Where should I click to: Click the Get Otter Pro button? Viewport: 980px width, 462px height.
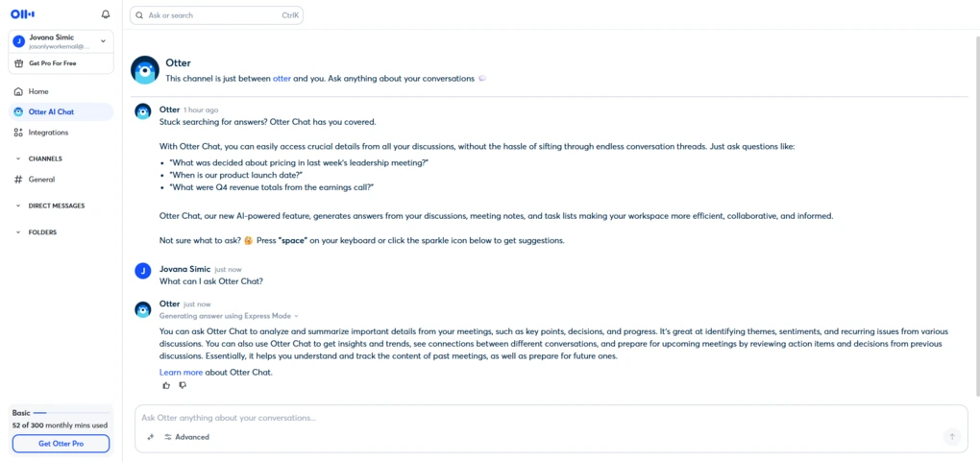[61, 443]
